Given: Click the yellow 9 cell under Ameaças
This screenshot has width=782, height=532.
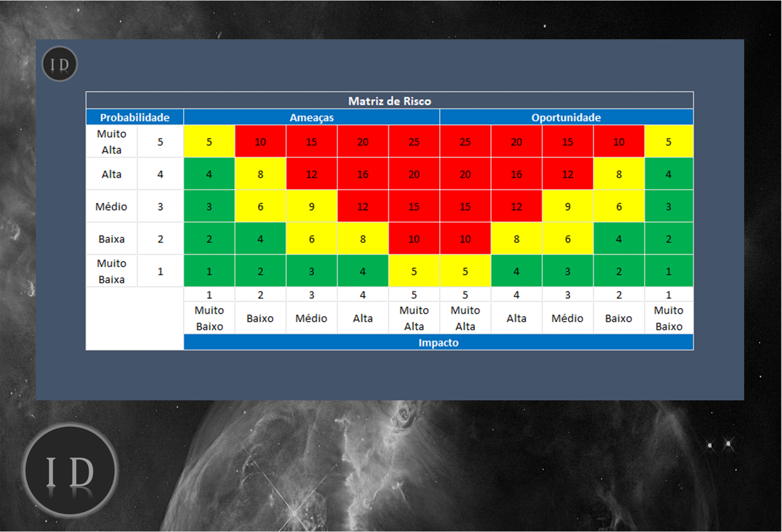Looking at the screenshot, I should coord(311,206).
